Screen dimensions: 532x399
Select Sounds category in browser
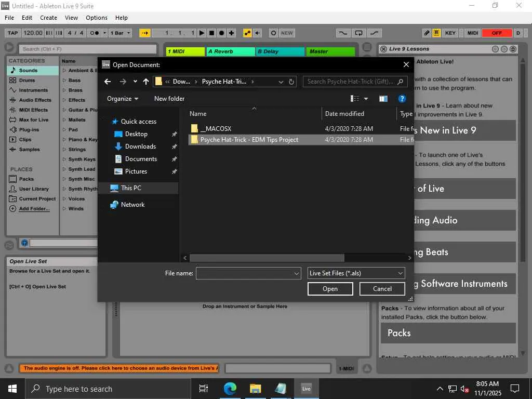point(33,70)
